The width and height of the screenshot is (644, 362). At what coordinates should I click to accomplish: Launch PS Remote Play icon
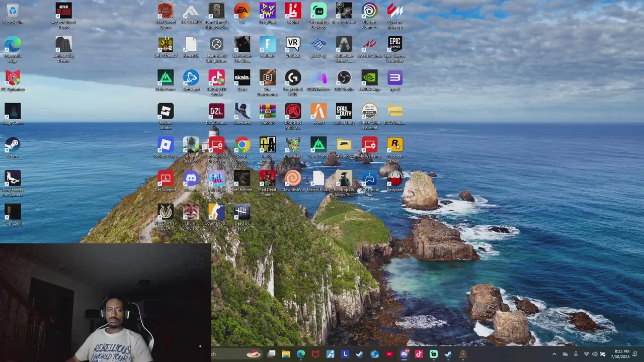click(x=369, y=184)
